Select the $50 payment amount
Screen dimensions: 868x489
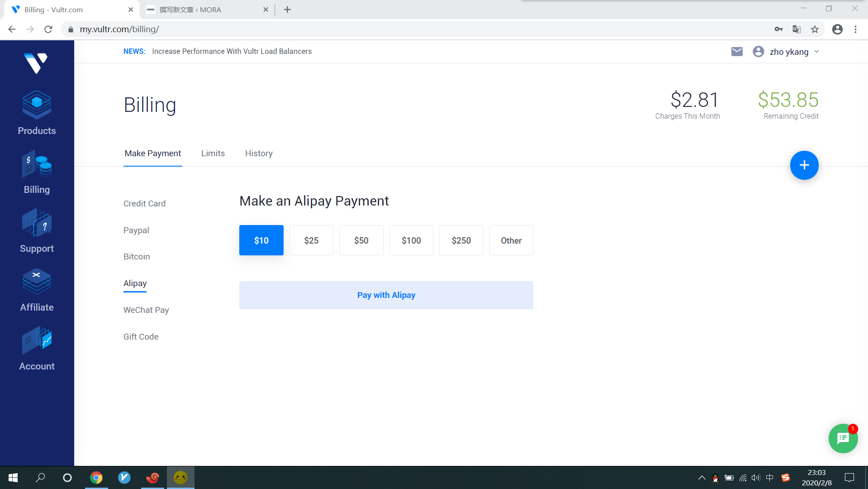pos(361,240)
